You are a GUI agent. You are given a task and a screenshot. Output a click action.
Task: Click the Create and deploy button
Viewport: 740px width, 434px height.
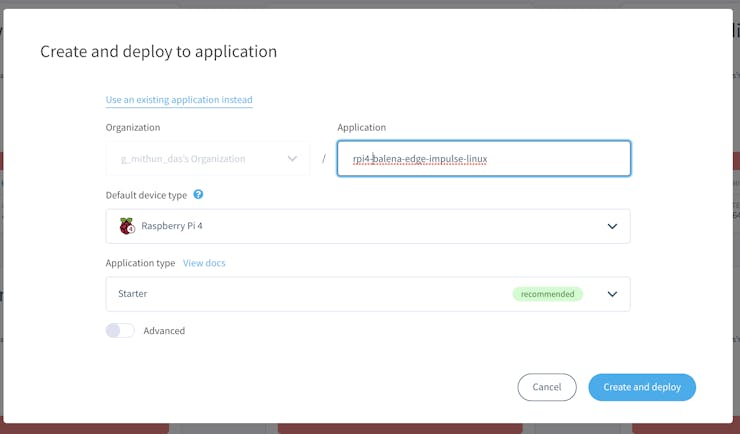click(642, 387)
